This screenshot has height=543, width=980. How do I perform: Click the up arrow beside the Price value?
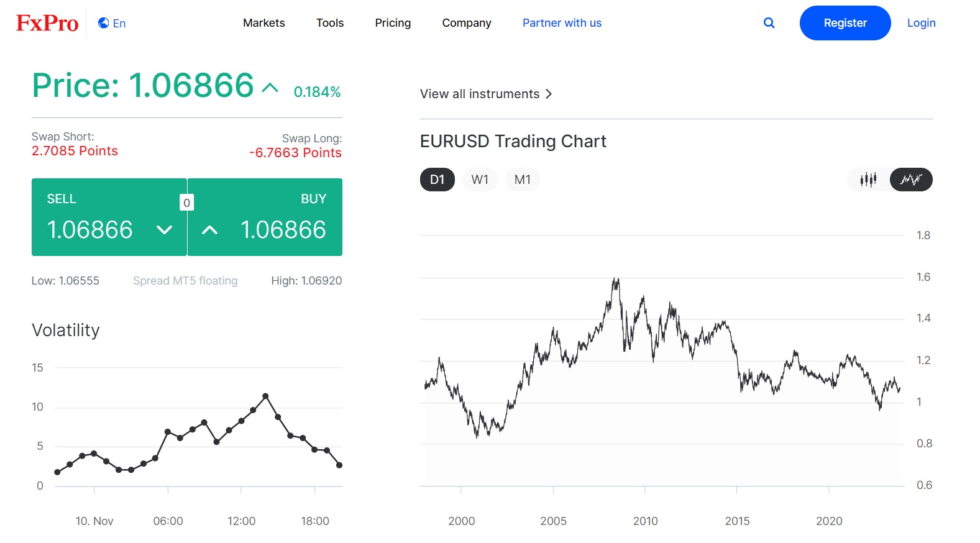269,87
